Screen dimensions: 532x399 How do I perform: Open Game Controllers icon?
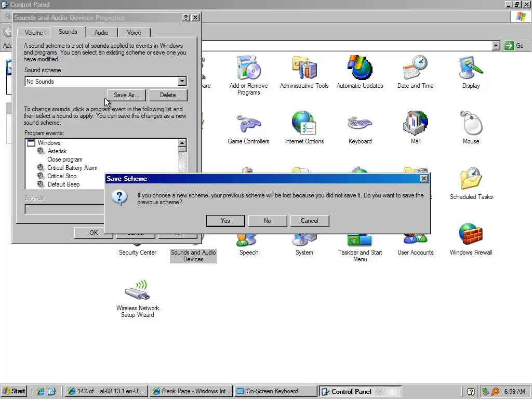click(x=248, y=124)
